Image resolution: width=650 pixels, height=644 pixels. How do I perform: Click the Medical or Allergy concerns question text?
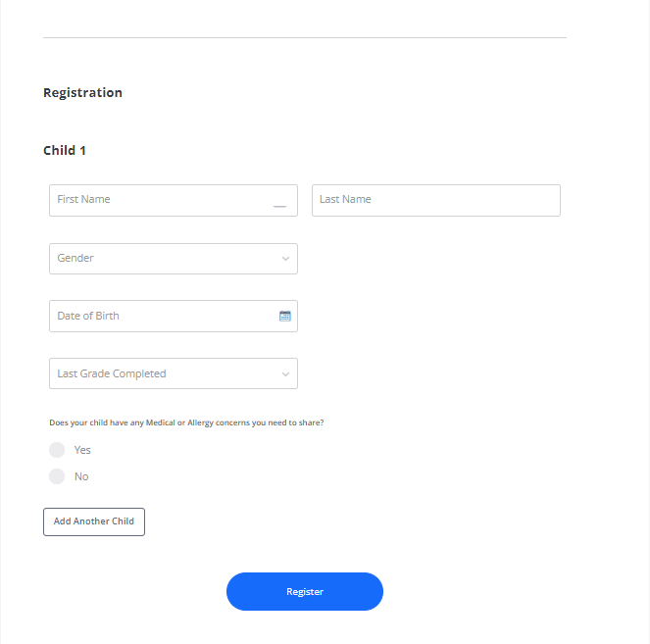(x=186, y=422)
